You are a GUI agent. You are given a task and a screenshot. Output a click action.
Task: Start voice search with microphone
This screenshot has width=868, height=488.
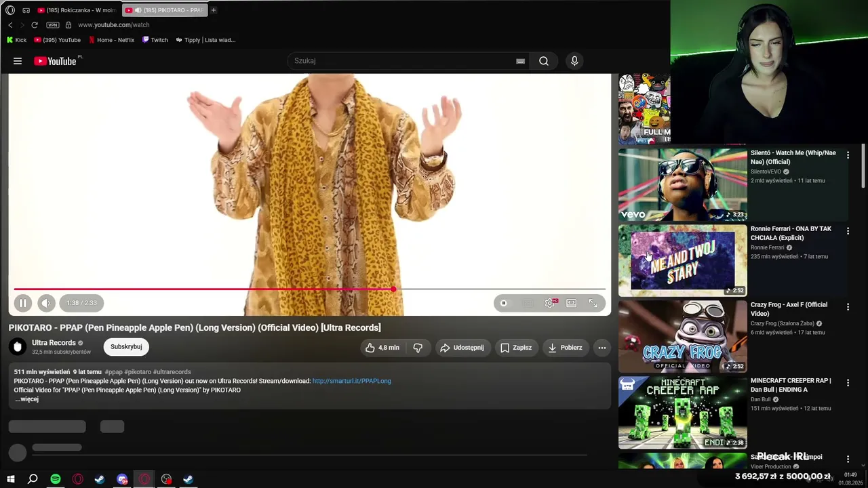pyautogui.click(x=574, y=61)
